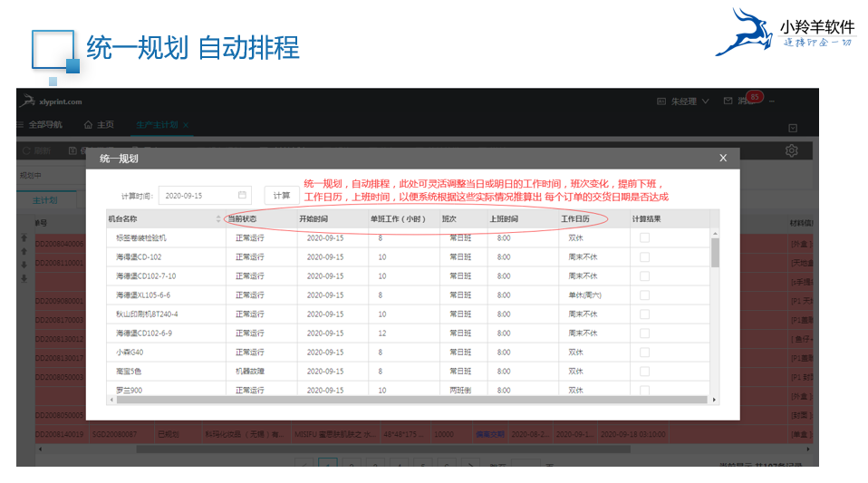
Task: Tick the 计算结果 checkbox for 海德堡CD102-6-9
Action: (x=644, y=333)
